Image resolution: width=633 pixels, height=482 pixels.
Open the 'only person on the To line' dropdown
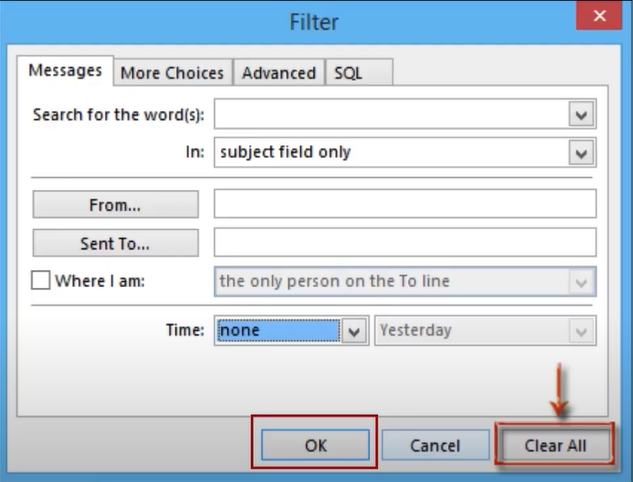(x=405, y=281)
